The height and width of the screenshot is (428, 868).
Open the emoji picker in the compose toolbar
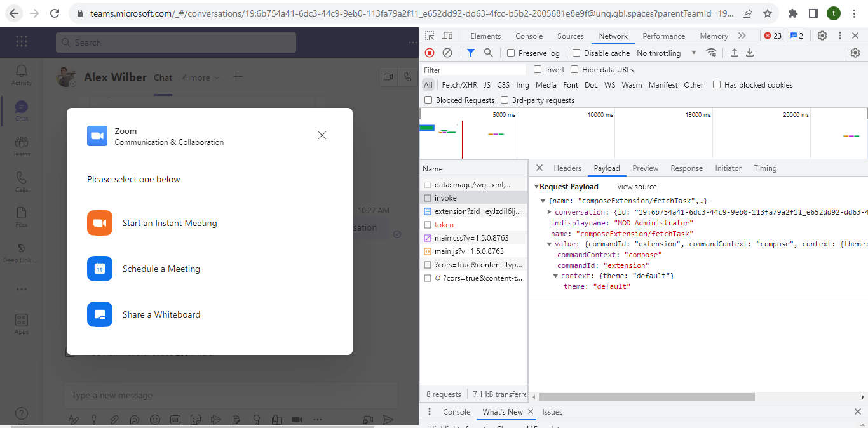point(154,419)
